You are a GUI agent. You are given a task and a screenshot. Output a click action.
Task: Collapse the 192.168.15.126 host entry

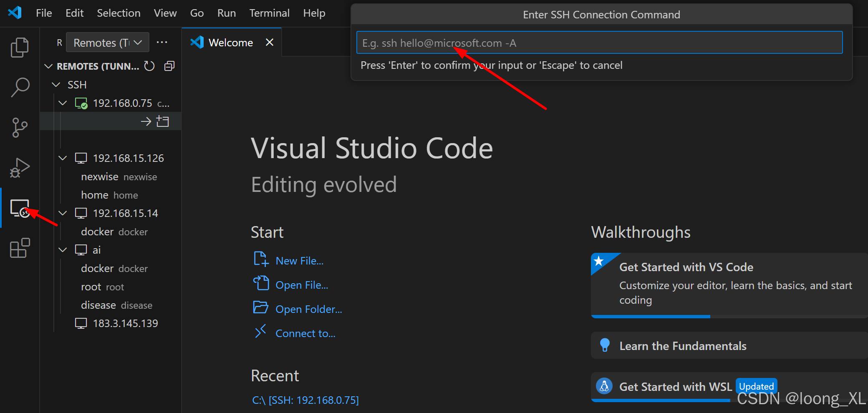pyautogui.click(x=63, y=158)
